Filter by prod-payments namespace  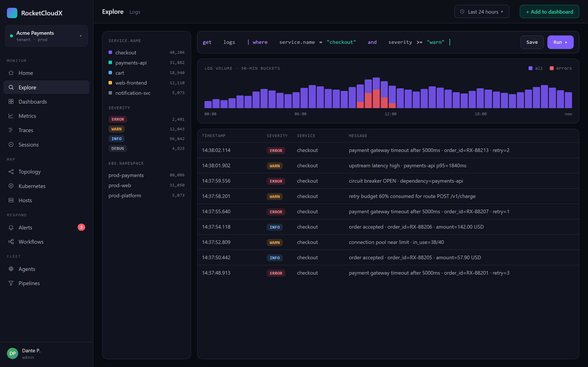(147, 175)
